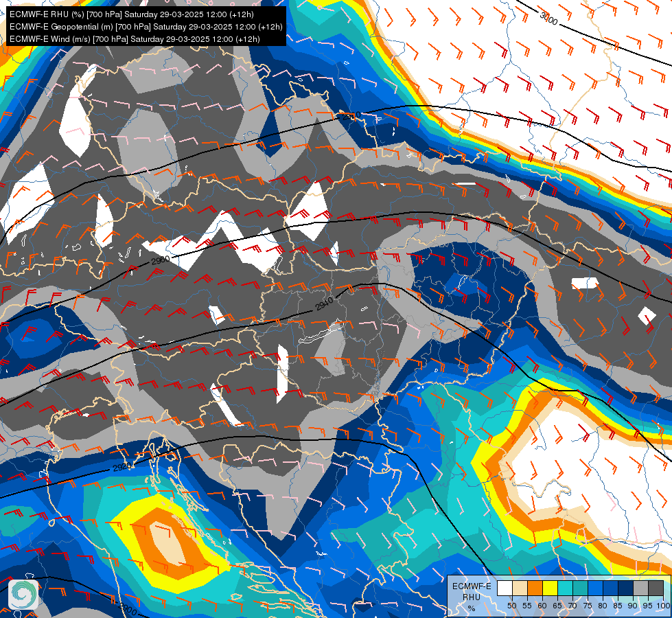
Task: Click the 'RHU' legend label
Action: click(472, 597)
